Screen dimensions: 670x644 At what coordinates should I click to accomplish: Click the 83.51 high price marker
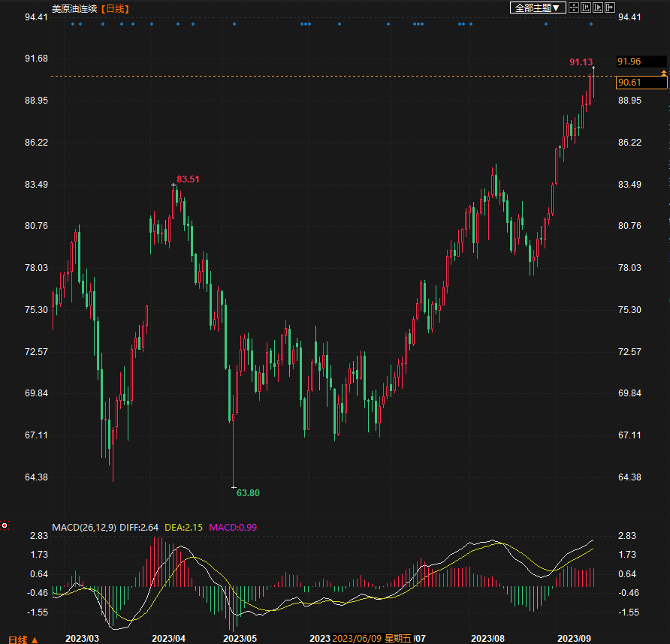click(188, 179)
